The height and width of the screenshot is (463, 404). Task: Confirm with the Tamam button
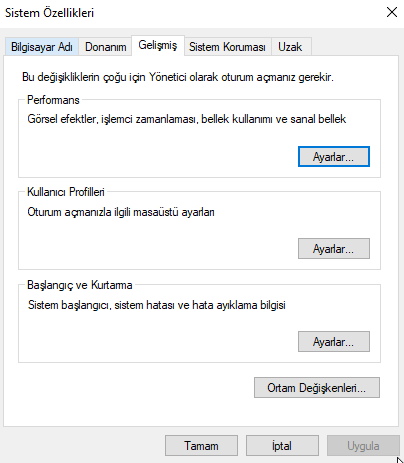(x=201, y=446)
